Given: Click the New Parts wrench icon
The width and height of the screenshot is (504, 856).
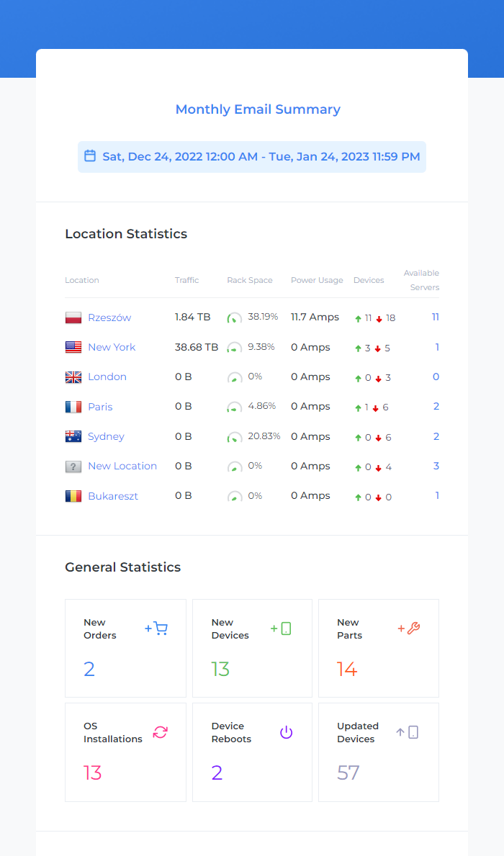Looking at the screenshot, I should click(409, 629).
